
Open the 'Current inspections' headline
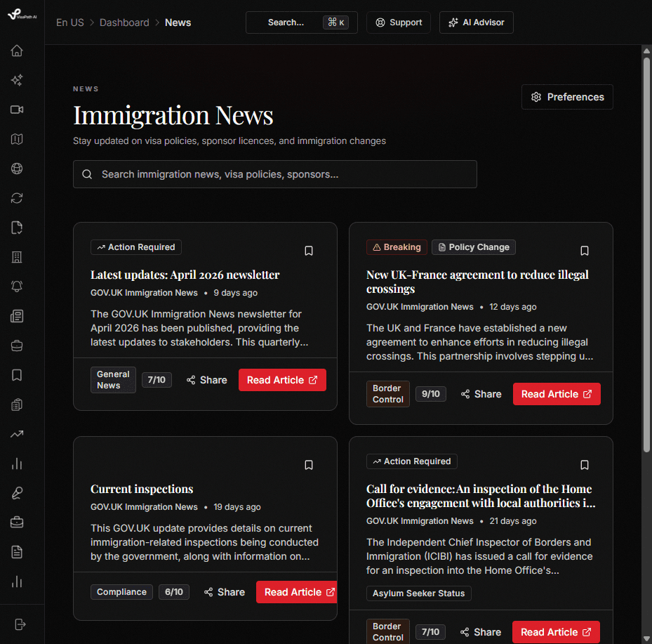pos(142,489)
